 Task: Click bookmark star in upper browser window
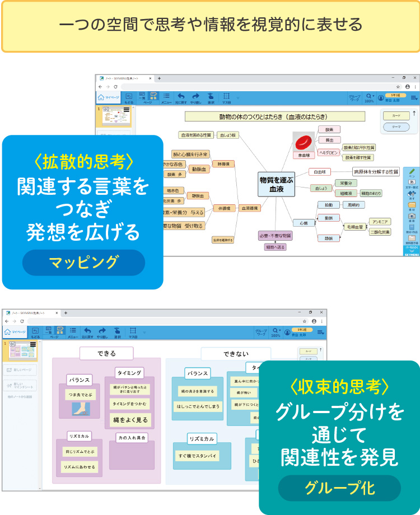click(x=398, y=87)
